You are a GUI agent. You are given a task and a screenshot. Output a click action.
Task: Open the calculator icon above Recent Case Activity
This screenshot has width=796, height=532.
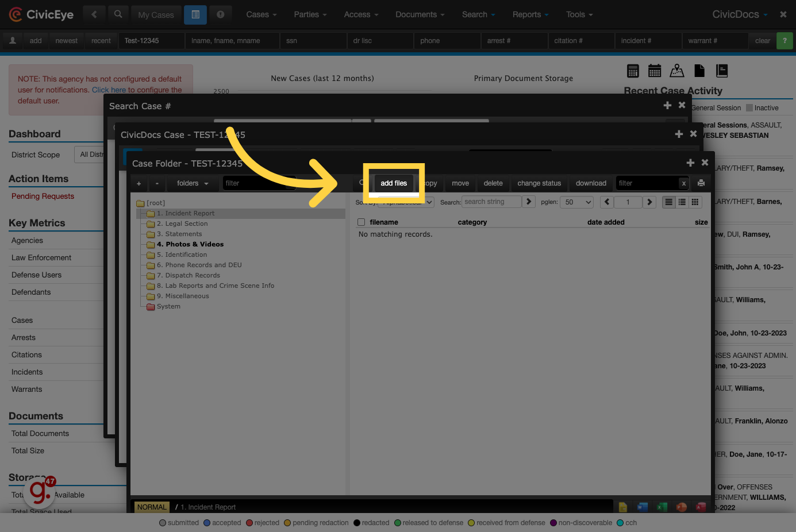click(633, 71)
